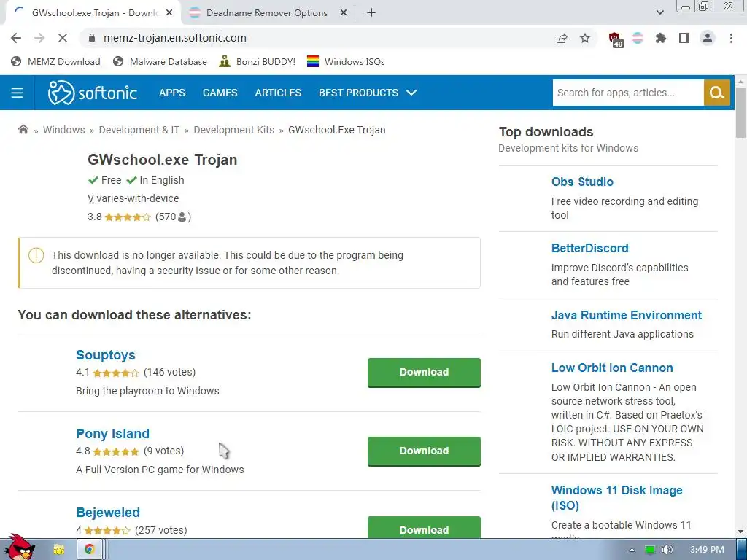Toggle the browser side panel icon
This screenshot has height=560, width=747.
[684, 38]
